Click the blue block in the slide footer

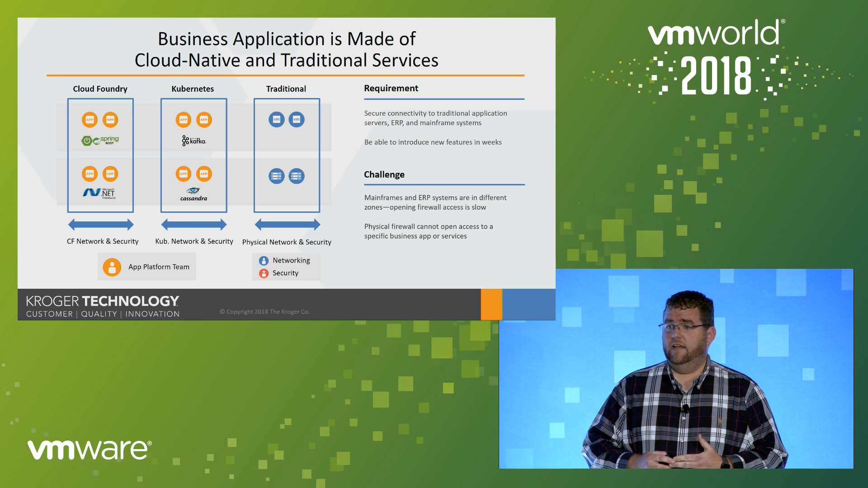[x=529, y=304]
